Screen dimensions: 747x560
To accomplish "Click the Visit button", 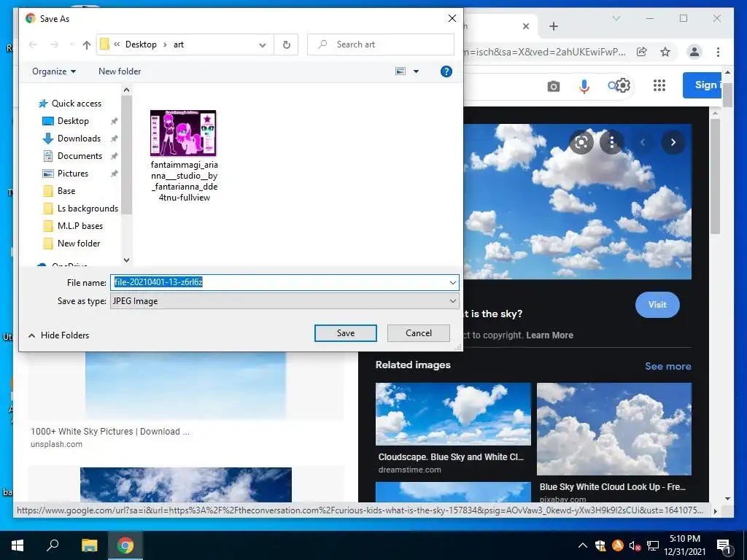I will tap(657, 305).
